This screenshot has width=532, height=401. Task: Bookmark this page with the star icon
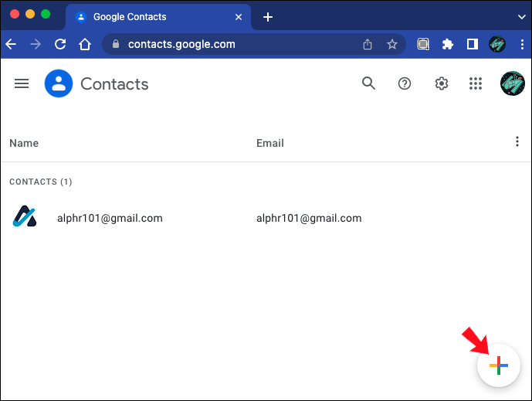click(x=392, y=44)
